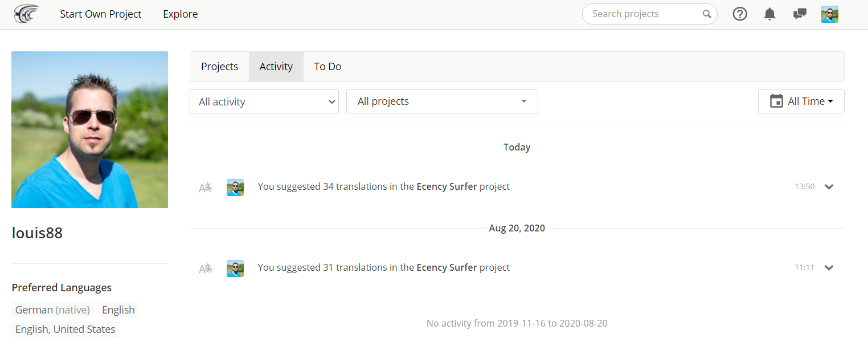
Task: Click translation icon beside 31 translations entry
Action: [x=205, y=268]
